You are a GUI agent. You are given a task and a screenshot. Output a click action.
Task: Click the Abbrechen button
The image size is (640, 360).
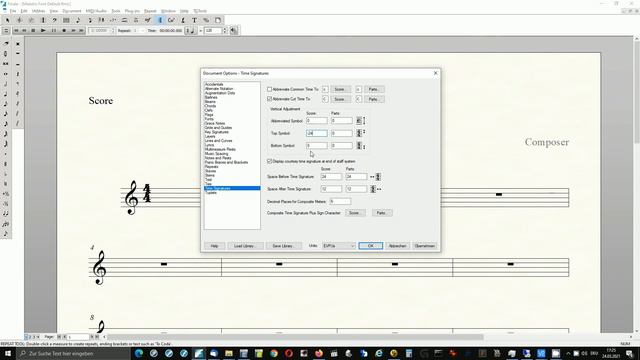click(397, 246)
